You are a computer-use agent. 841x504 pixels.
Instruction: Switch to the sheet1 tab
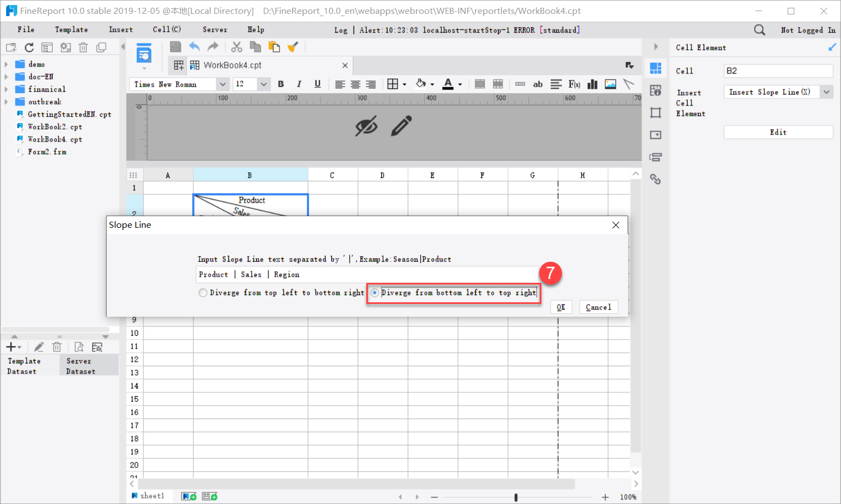click(150, 495)
